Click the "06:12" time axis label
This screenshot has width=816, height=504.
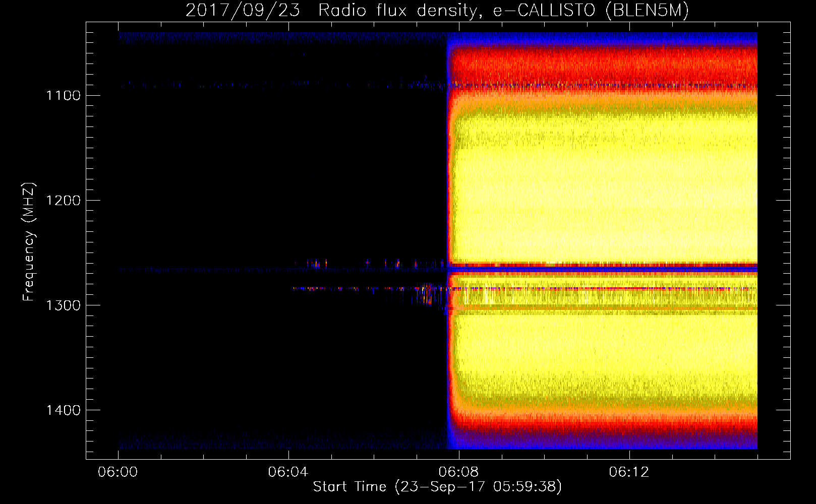[x=629, y=472]
